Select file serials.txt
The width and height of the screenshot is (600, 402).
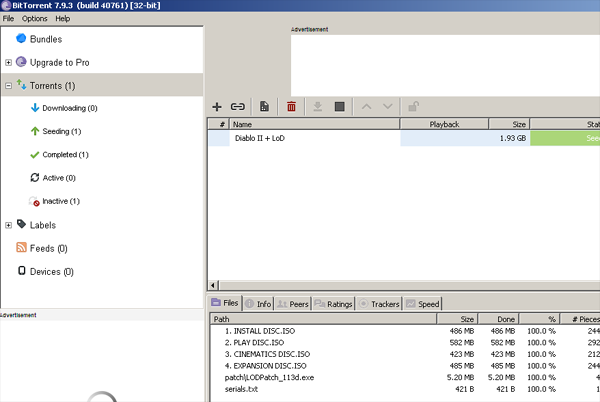[241, 389]
